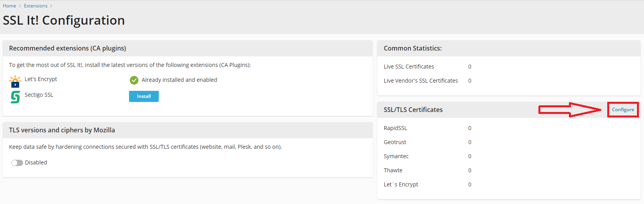Navigate to the Extensions breadcrumb
Screen dimensions: 644x204
36,6
